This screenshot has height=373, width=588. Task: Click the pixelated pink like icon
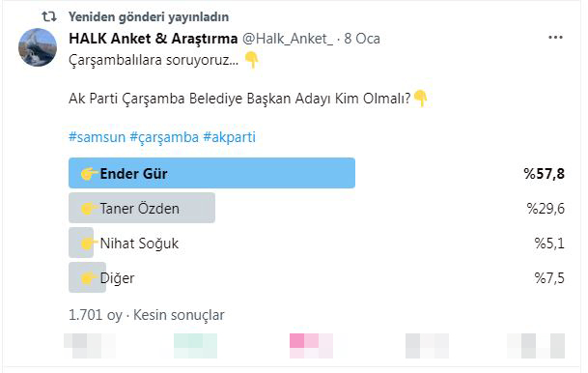click(311, 346)
